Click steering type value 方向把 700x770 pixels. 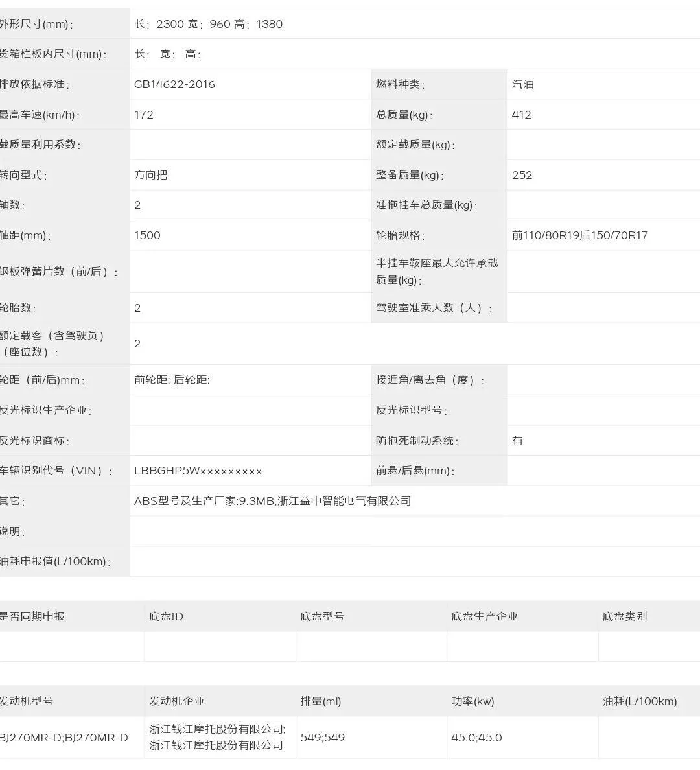[x=151, y=175]
